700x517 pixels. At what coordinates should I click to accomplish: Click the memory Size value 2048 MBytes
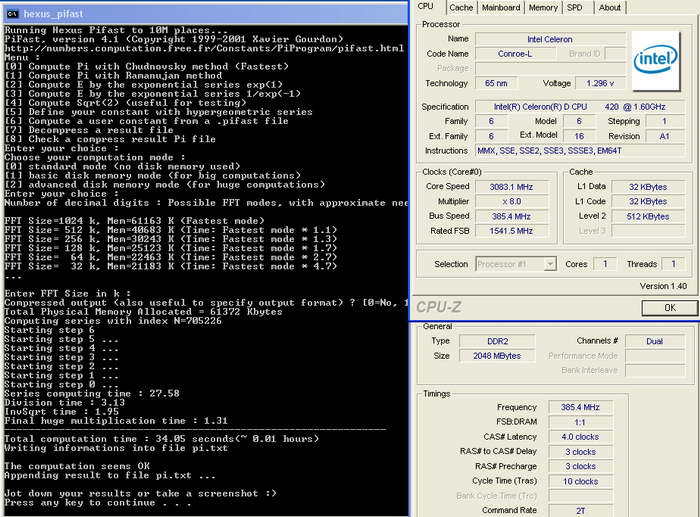[497, 356]
